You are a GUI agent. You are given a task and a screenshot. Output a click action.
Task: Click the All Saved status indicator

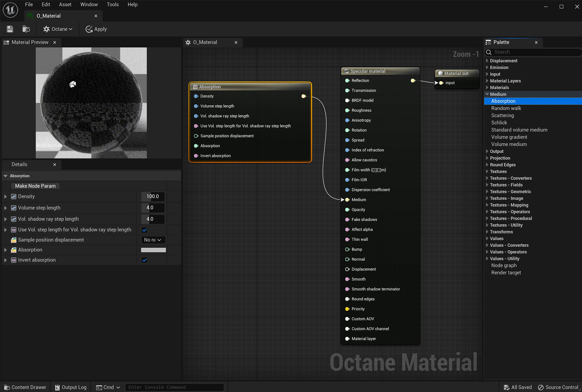[518, 387]
